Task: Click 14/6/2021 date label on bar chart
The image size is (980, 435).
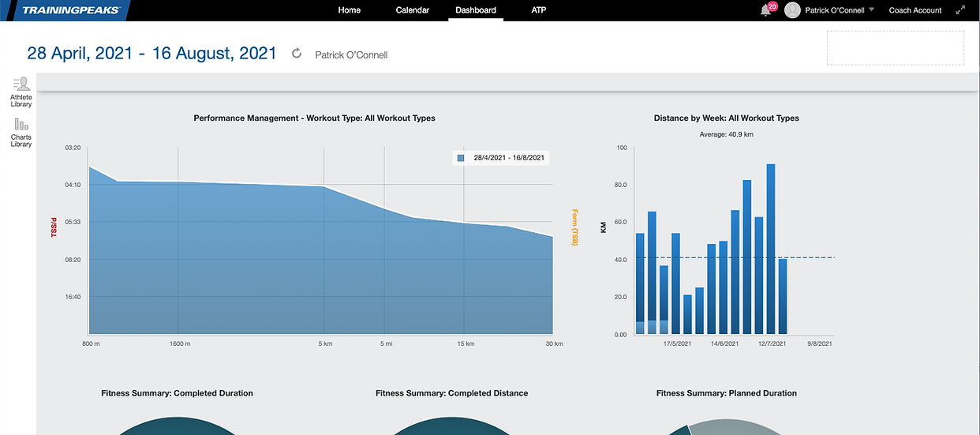Action: point(724,344)
